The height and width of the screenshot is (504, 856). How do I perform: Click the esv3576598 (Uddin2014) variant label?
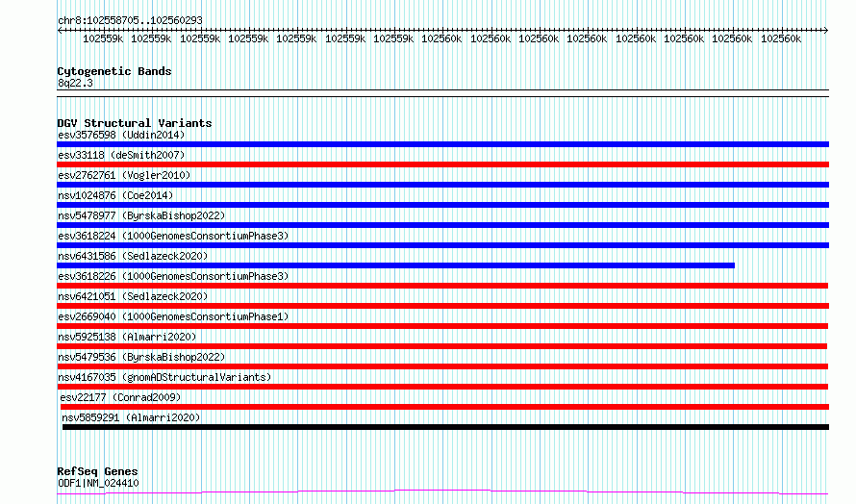121,135
